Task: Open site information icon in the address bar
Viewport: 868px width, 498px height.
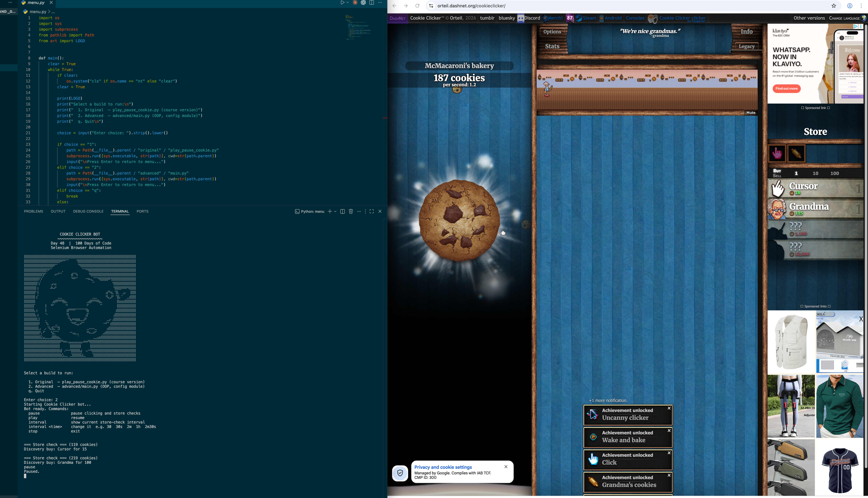Action: [x=431, y=6]
